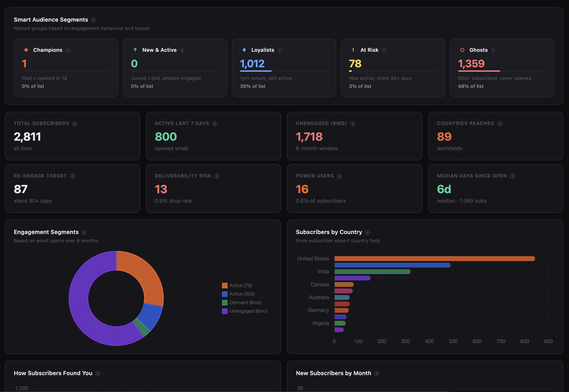Screen dimensions: 569x392
Task: Click the At Risk exclamation icon
Action: [x=353, y=50]
